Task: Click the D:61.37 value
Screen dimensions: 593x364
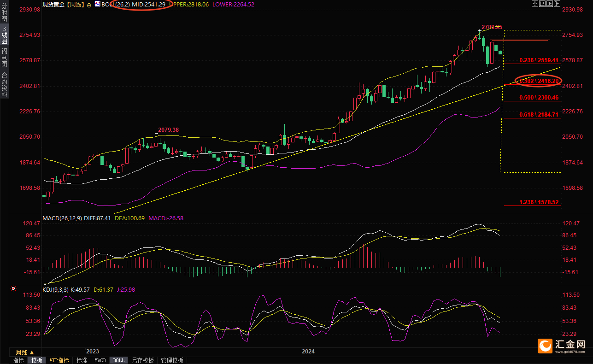Action: coord(104,290)
